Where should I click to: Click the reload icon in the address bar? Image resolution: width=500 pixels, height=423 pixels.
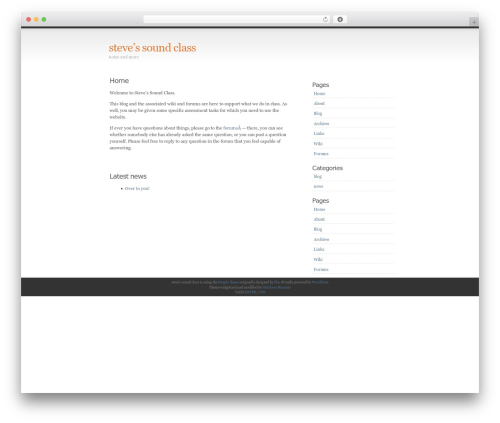coord(325,19)
